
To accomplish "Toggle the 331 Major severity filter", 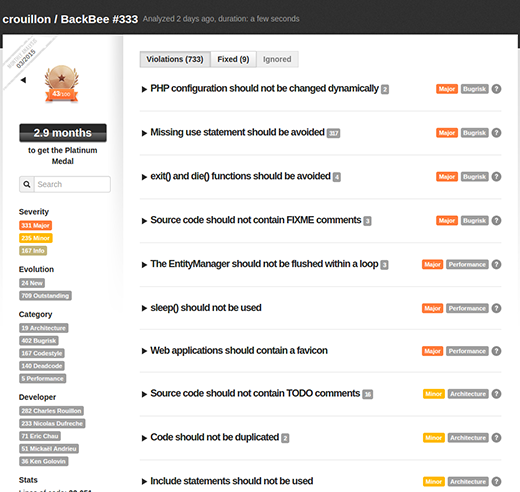I will click(35, 226).
